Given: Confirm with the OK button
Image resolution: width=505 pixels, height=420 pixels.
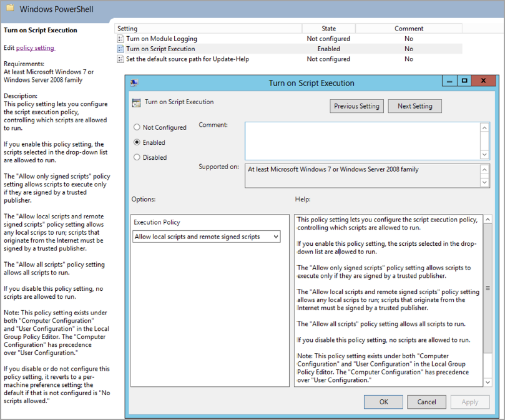Looking at the screenshot, I should [x=383, y=402].
